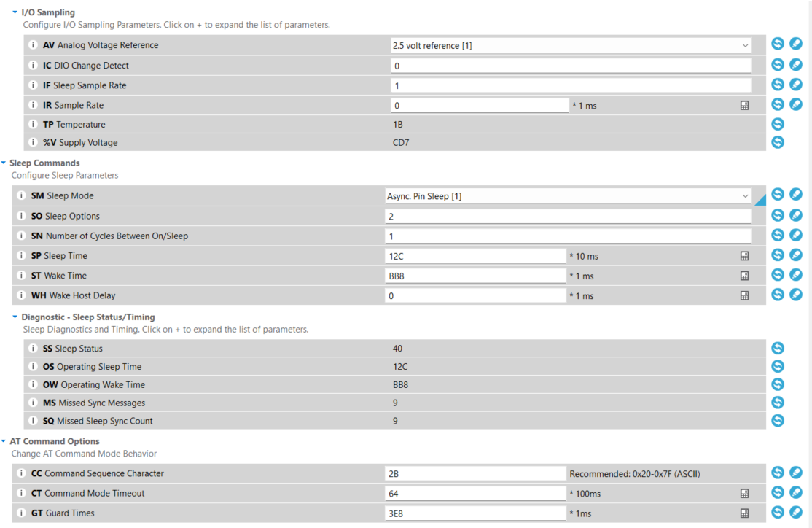The image size is (812, 528).
Task: Open the SM Sleep Mode dropdown
Action: (x=745, y=196)
